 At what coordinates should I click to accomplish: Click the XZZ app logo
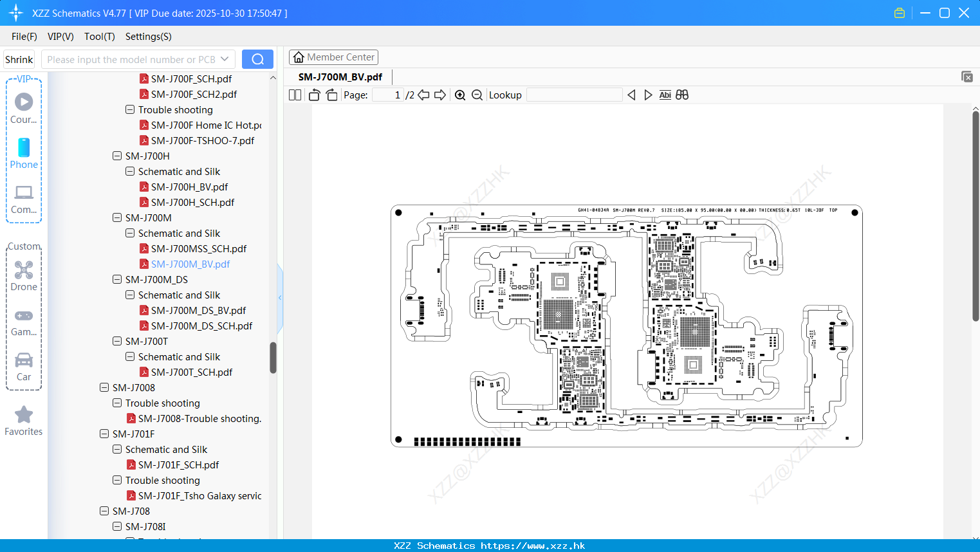pyautogui.click(x=15, y=13)
